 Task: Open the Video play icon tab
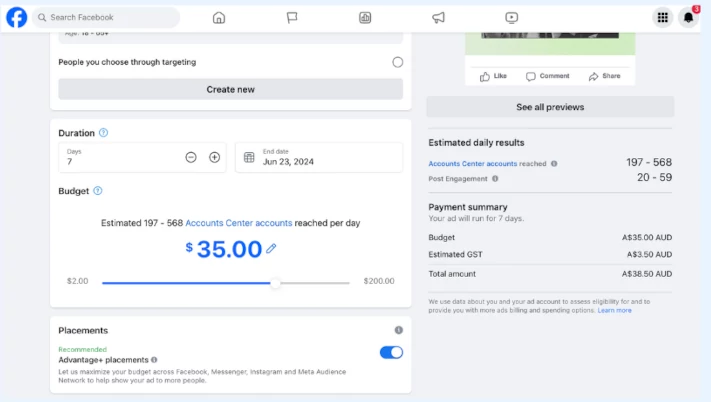tap(511, 18)
